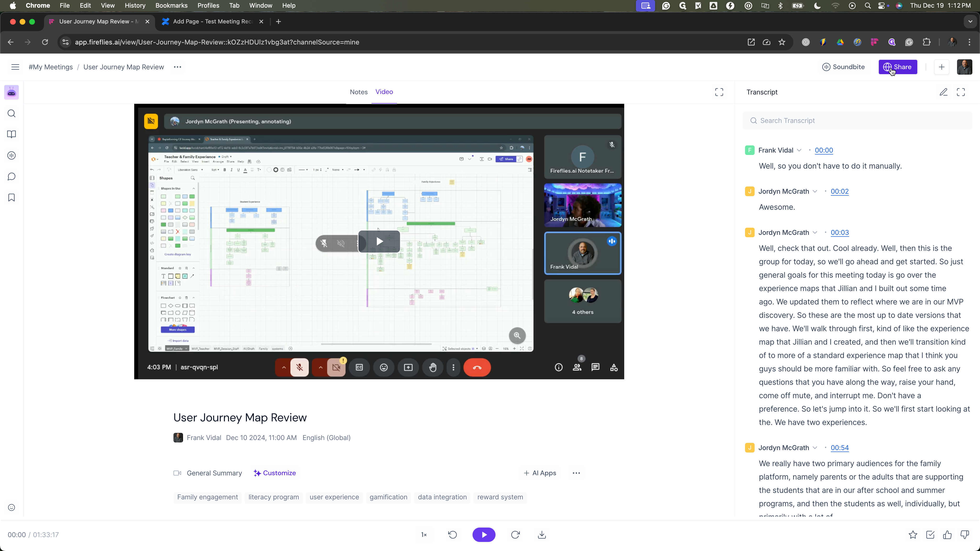Rewind playback with the back arrow
The height and width of the screenshot is (551, 980).
click(x=452, y=535)
